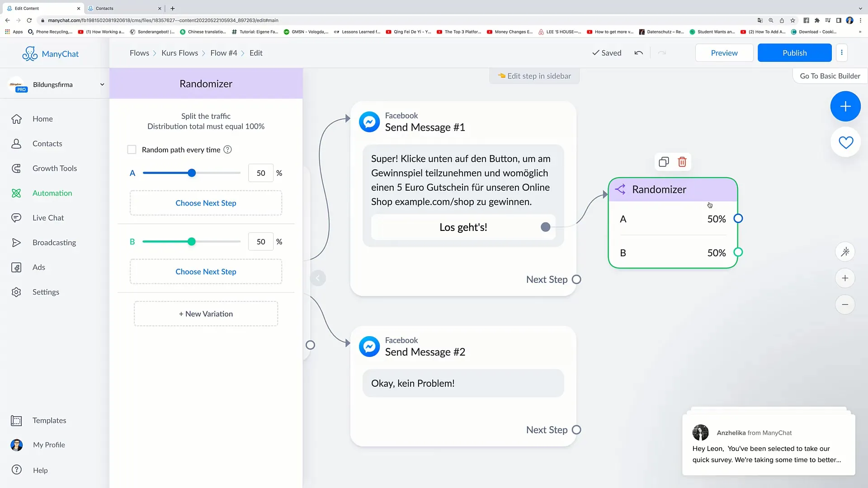Open the three-dot more options menu
This screenshot has width=868, height=488.
pos(841,52)
